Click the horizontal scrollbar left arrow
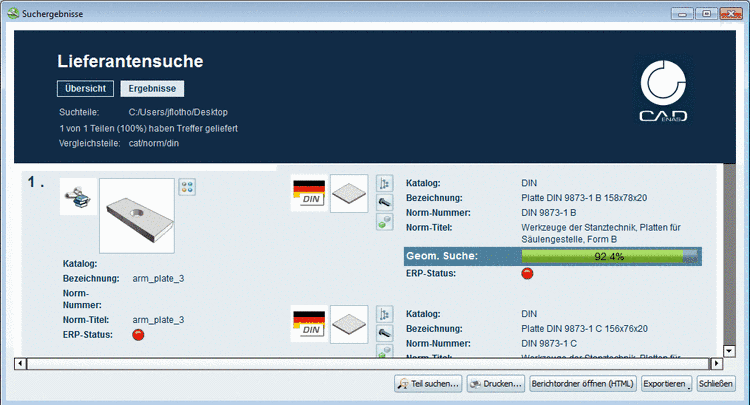The width and height of the screenshot is (750, 405). point(20,363)
